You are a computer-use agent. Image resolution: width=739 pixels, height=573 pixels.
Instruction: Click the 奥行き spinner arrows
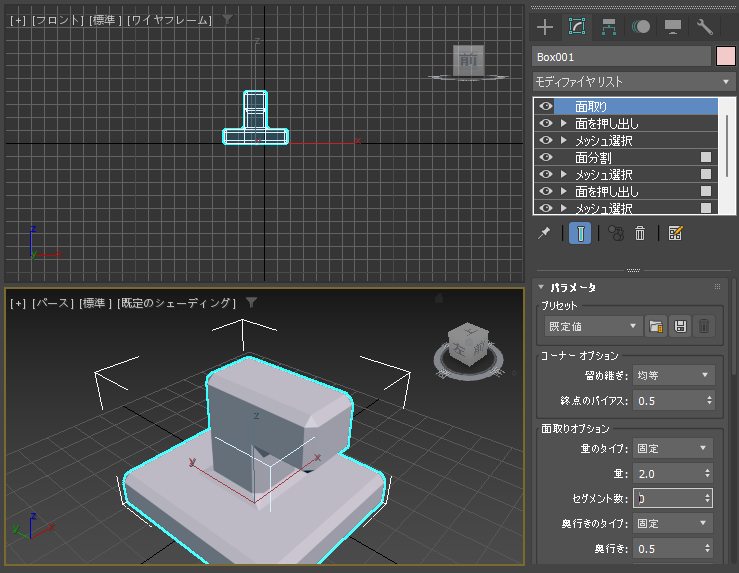(707, 549)
